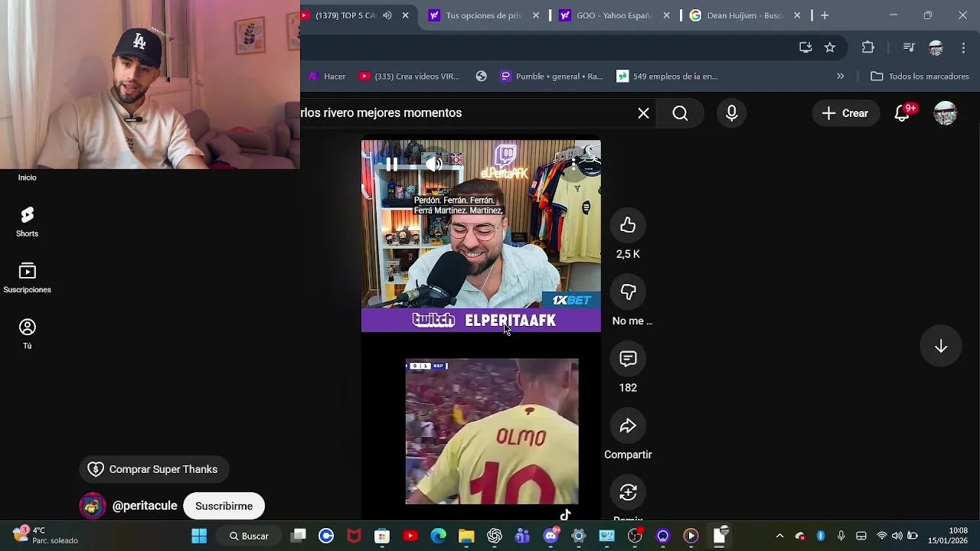Mute the short's volume speaker icon
The width and height of the screenshot is (980, 551).
434,164
